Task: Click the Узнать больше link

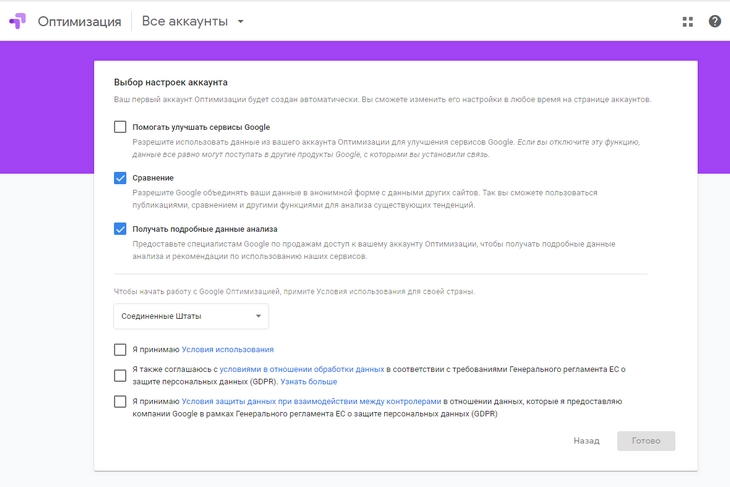Action: tap(308, 382)
